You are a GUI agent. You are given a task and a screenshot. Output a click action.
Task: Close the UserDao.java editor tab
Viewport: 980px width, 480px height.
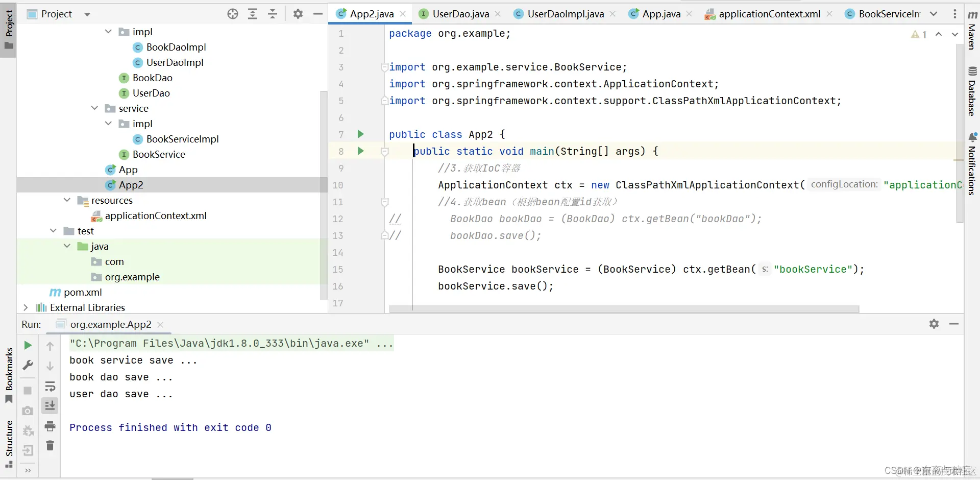498,14
